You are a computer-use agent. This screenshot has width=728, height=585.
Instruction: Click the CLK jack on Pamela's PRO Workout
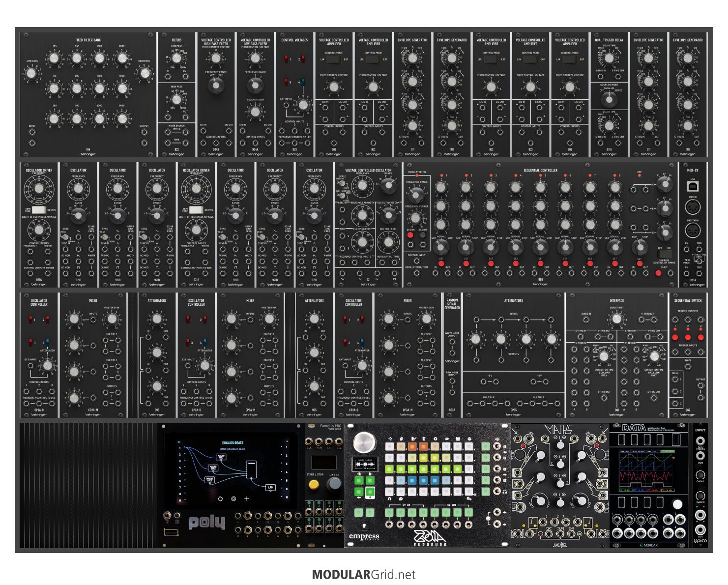pos(309,442)
